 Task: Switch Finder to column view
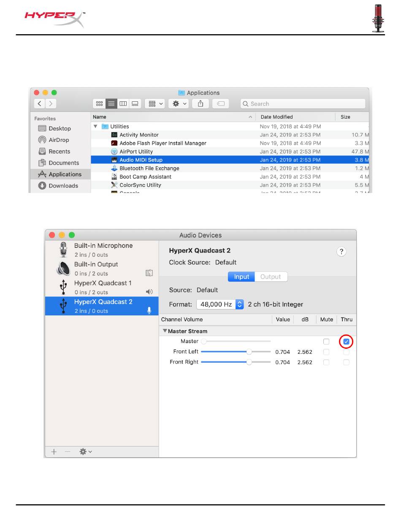[x=123, y=103]
